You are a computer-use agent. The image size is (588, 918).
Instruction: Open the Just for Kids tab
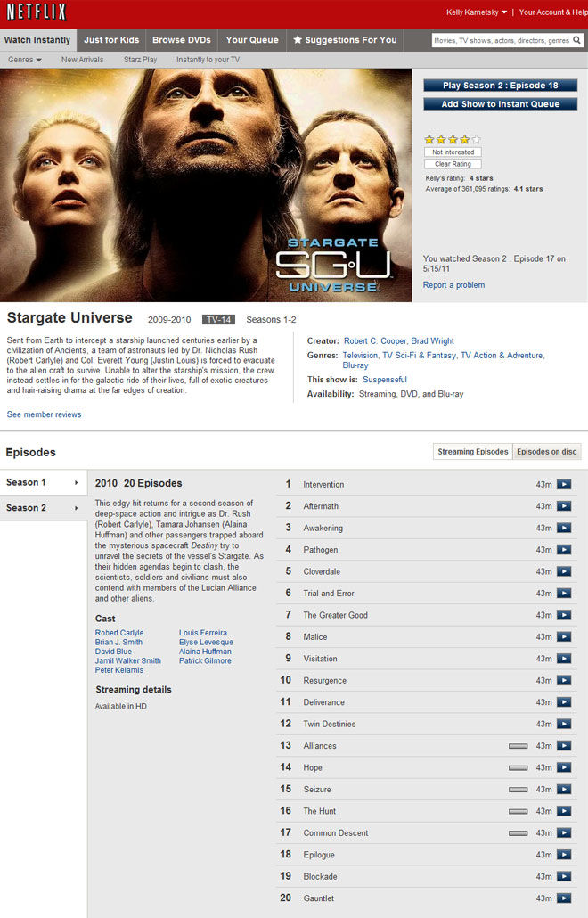(111, 40)
